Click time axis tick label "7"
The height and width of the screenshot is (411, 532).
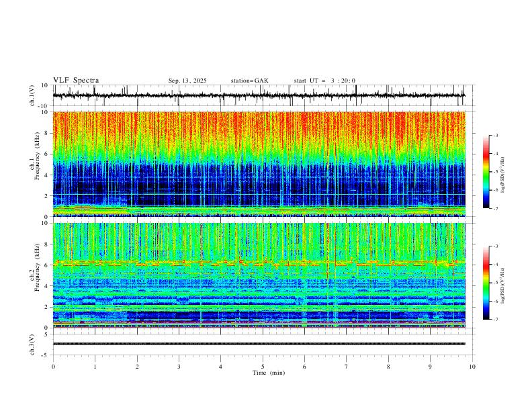click(347, 367)
